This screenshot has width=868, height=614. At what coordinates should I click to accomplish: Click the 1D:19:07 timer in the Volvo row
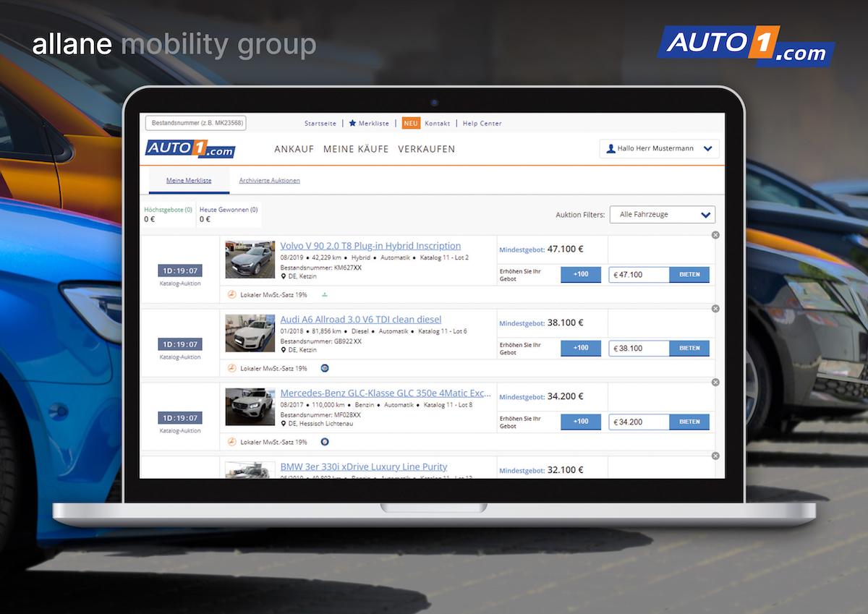(180, 270)
